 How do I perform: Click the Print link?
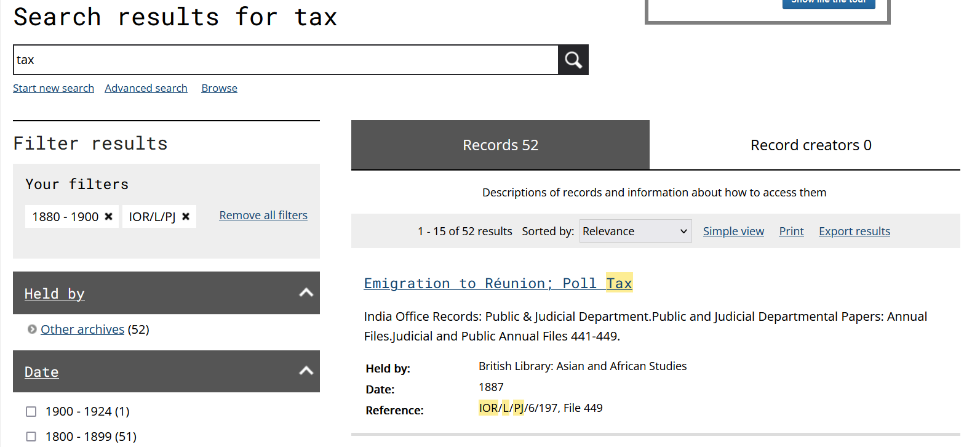(791, 232)
